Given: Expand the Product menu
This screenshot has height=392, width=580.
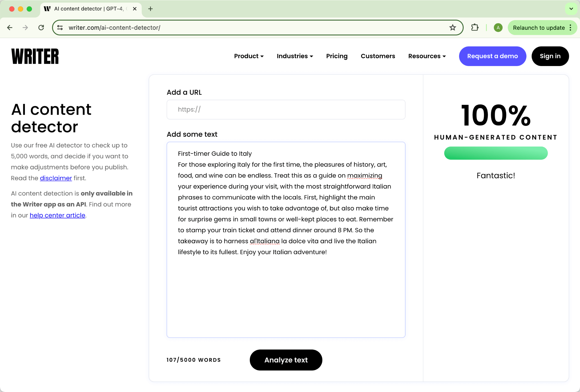Looking at the screenshot, I should [249, 56].
